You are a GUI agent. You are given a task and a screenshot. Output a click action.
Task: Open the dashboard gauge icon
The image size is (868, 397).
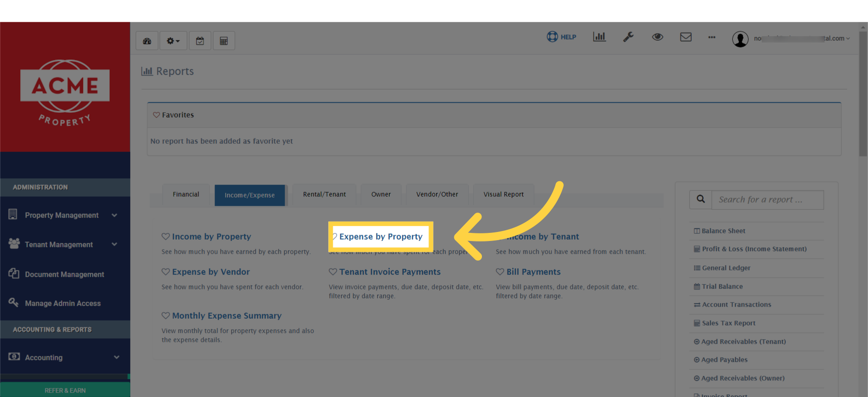click(x=147, y=41)
